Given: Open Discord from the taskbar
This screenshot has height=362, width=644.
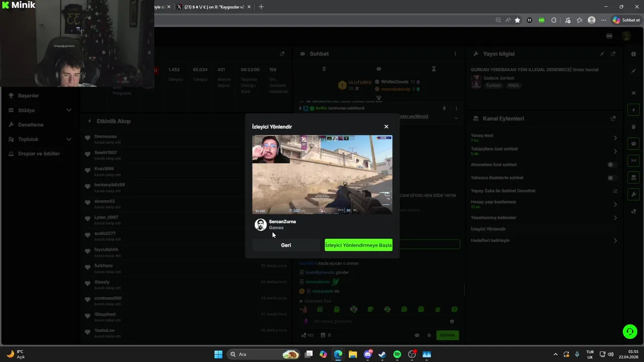Looking at the screenshot, I should [x=368, y=354].
